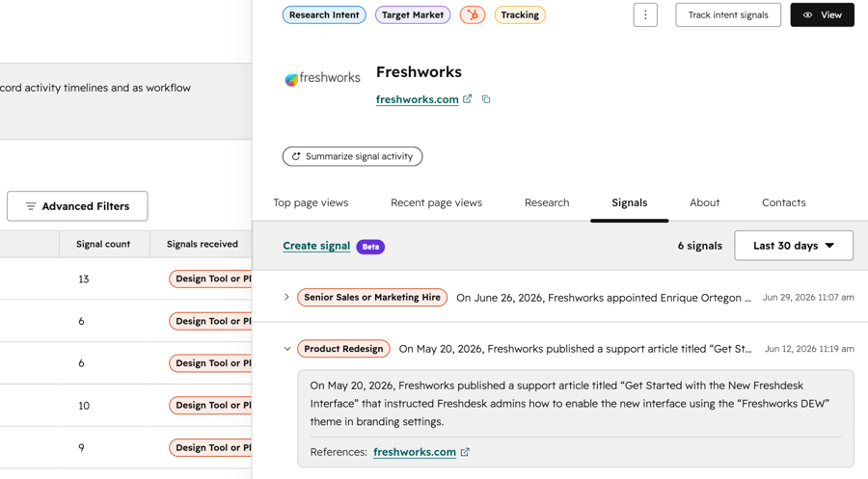Click the HubSpot icon badge
The height and width of the screenshot is (479, 868).
473,14
